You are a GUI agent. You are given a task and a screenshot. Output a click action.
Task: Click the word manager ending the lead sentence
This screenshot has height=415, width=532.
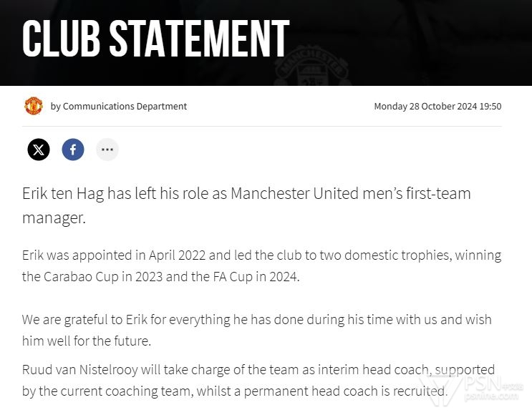point(53,218)
